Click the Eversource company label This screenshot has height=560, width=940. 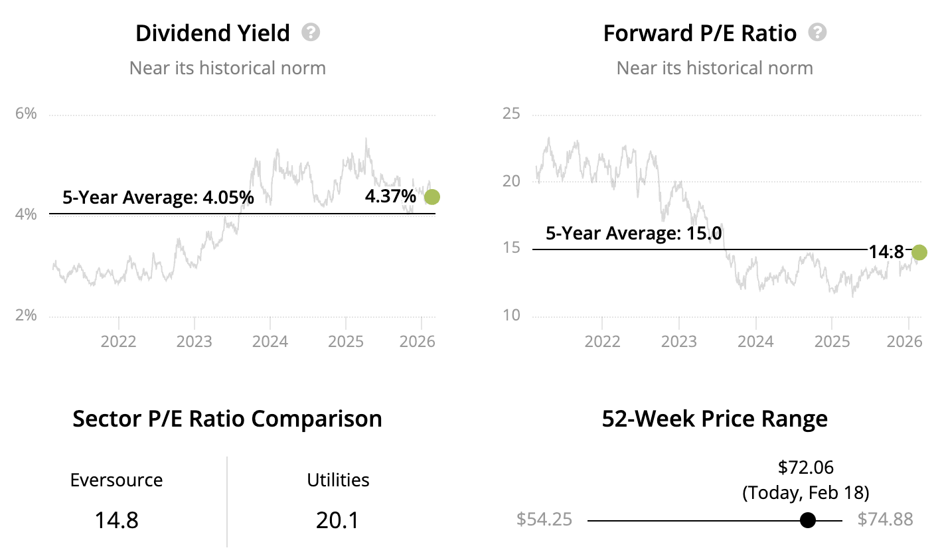[116, 480]
